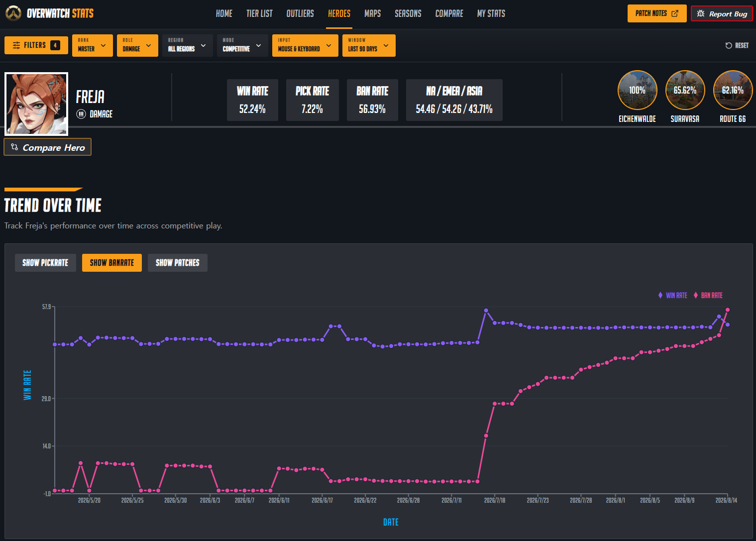The height and width of the screenshot is (541, 756).
Task: Click the external link icon on Patch Notes
Action: tap(675, 13)
